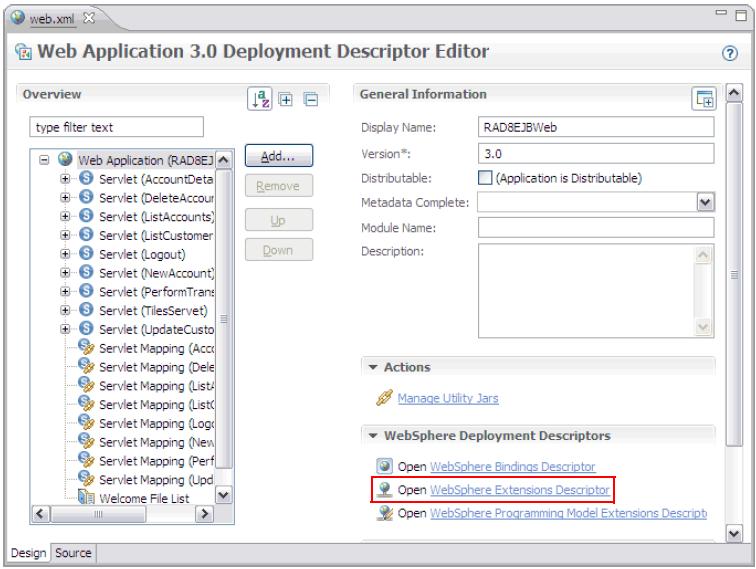Image resolution: width=756 pixels, height=569 pixels.
Task: Click the expand all icon in Overview
Action: (286, 99)
